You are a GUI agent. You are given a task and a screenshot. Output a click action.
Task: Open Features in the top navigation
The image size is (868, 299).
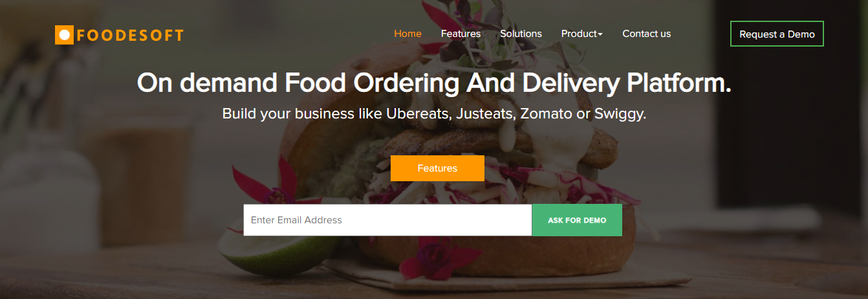[461, 34]
